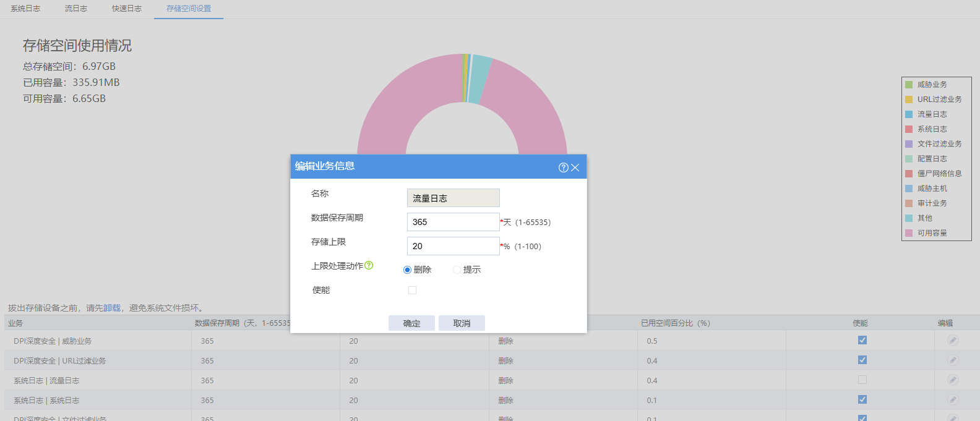Click 僵尸网络信息 legend swatch
The width and height of the screenshot is (980, 421).
(909, 174)
